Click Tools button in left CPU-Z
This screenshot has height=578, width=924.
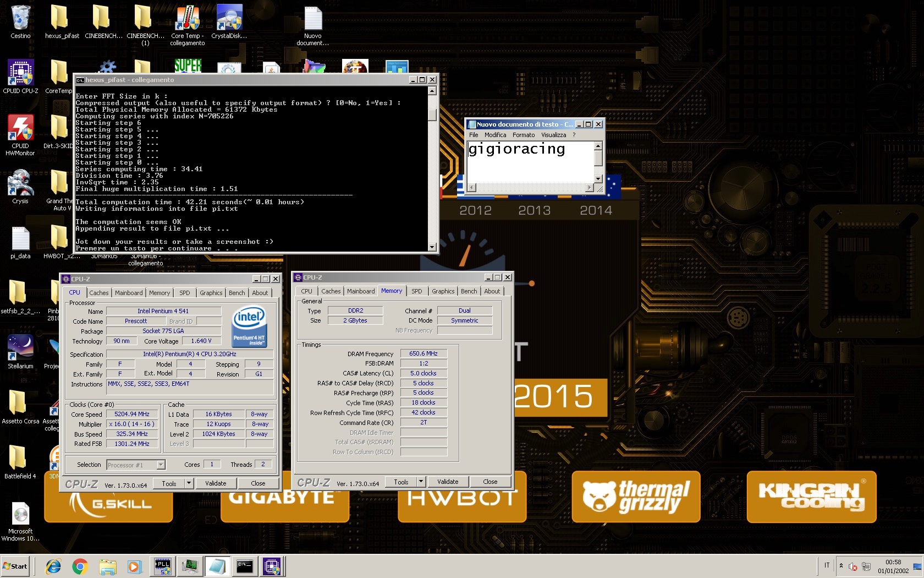[x=169, y=483]
